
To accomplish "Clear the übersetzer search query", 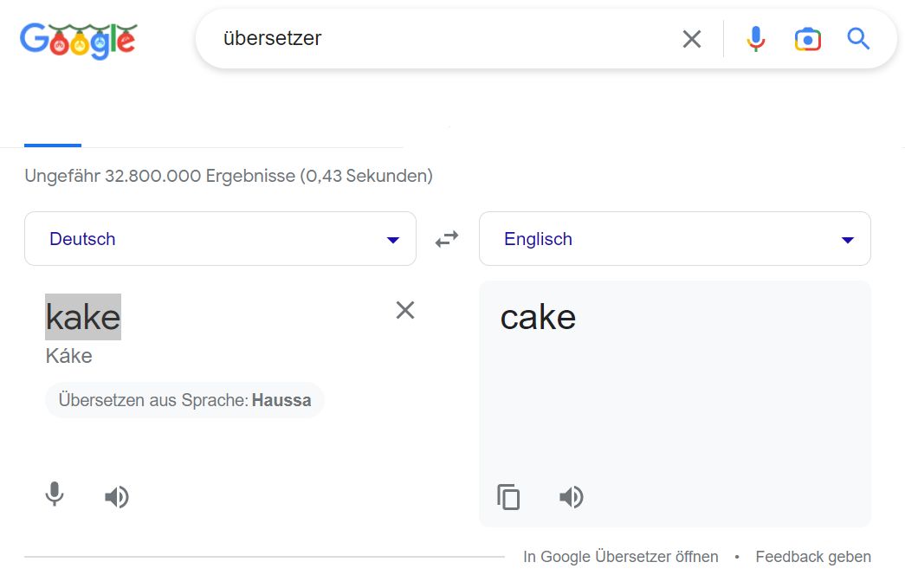I will coord(691,39).
